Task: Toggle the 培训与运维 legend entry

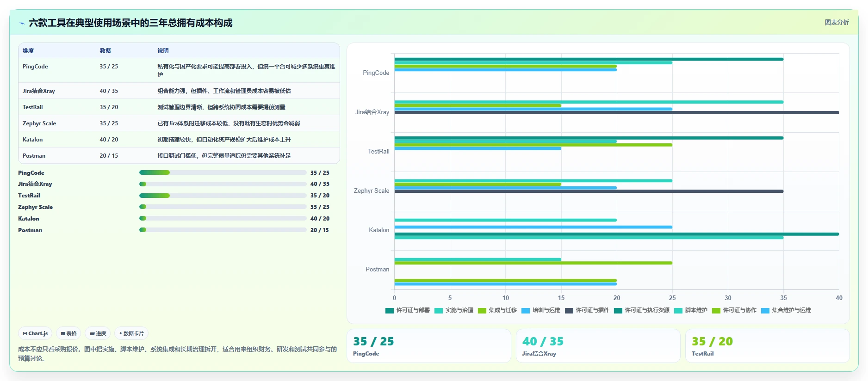Action: (x=541, y=310)
